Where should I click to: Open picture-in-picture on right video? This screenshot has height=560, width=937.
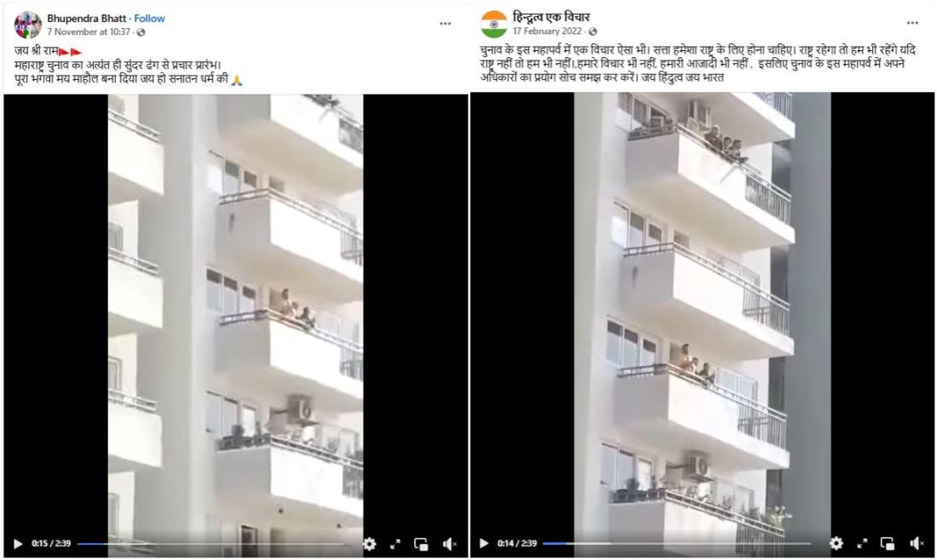pyautogui.click(x=888, y=543)
